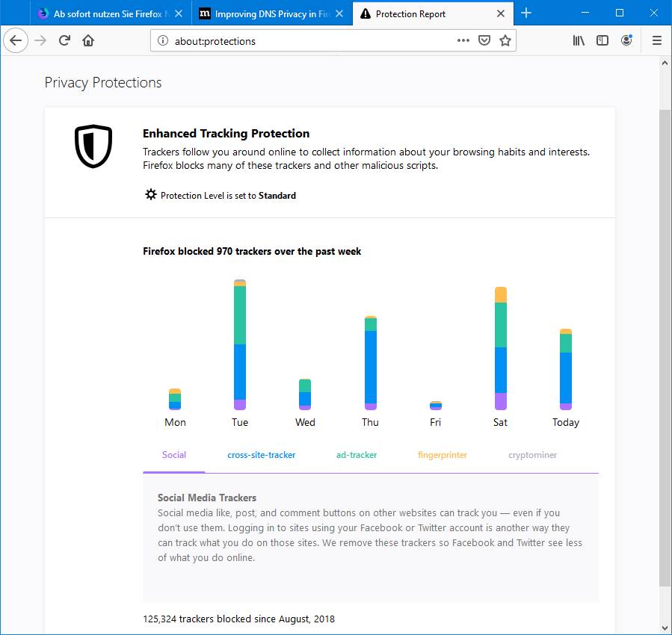Close the 'Improving DNS Privacy' tab
The width and height of the screenshot is (672, 635).
339,13
